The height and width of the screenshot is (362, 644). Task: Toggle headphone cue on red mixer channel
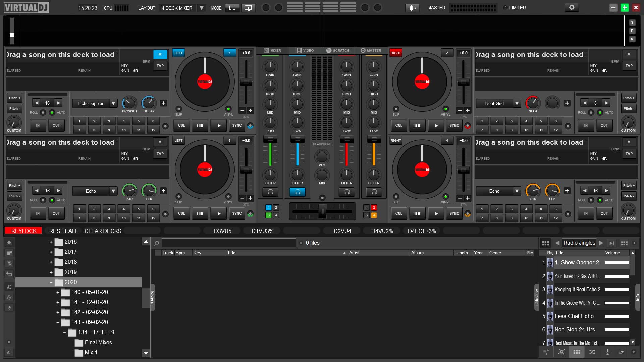[347, 192]
